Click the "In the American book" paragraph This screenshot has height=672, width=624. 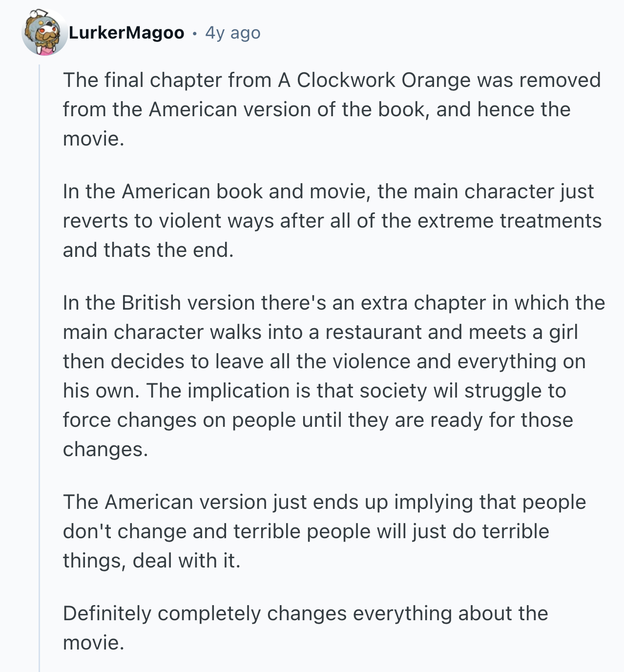coord(331,221)
